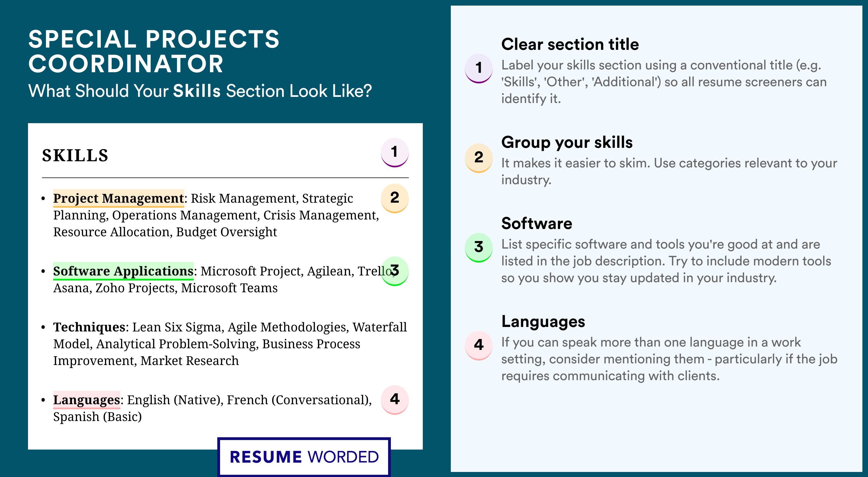Click the orange number 2 badge beside Project Management
The height and width of the screenshot is (477, 868).
395,198
